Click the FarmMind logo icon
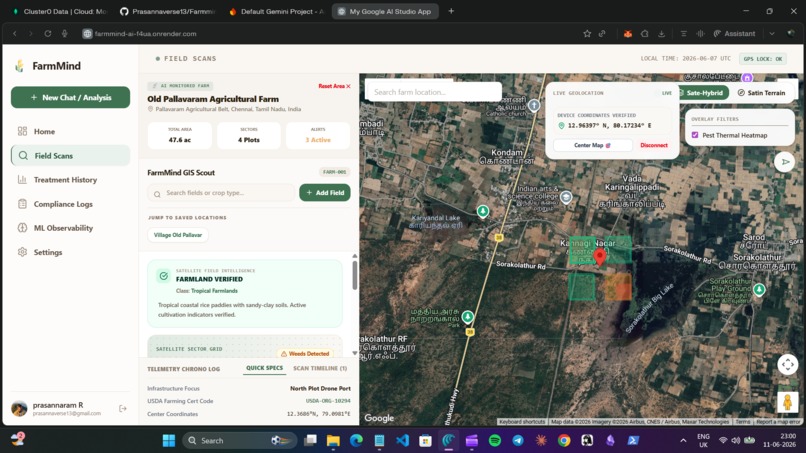The image size is (806, 453). 20,66
